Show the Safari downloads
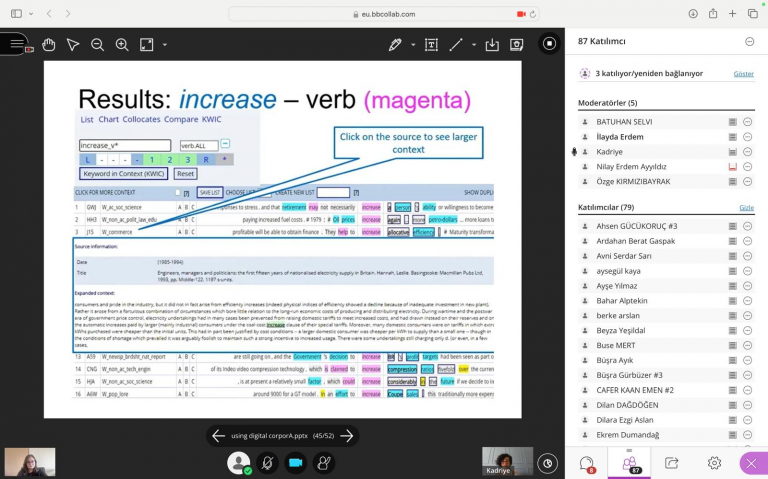The width and height of the screenshot is (768, 479). [x=693, y=14]
